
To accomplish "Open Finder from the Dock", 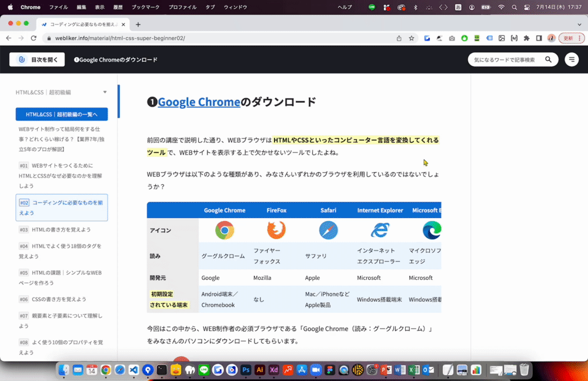I will coord(64,370).
